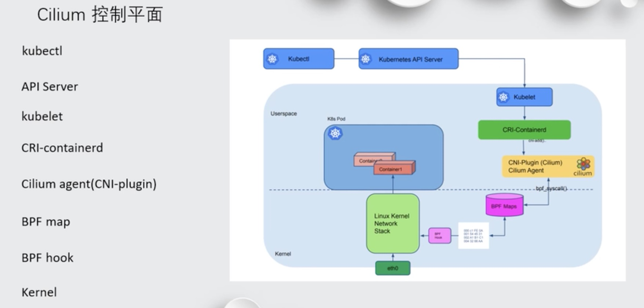
Task: Click the white hex bytecode block
Action: tap(473, 236)
